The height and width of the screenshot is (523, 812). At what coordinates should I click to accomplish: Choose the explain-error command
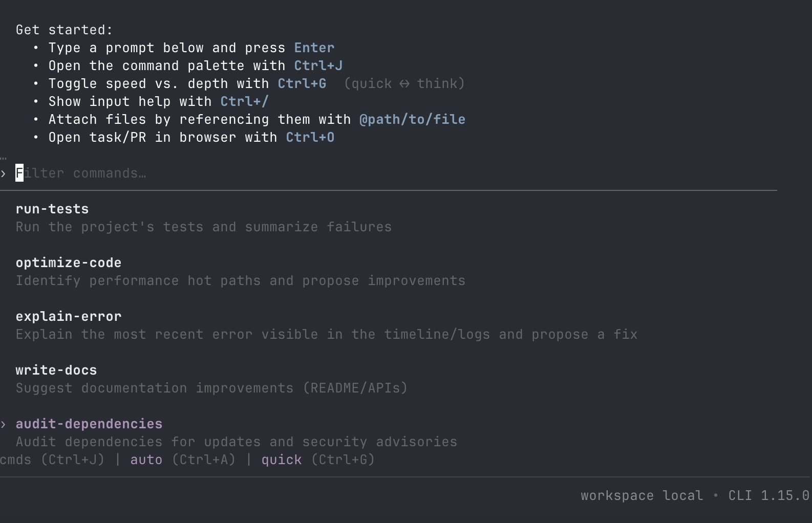coord(68,316)
